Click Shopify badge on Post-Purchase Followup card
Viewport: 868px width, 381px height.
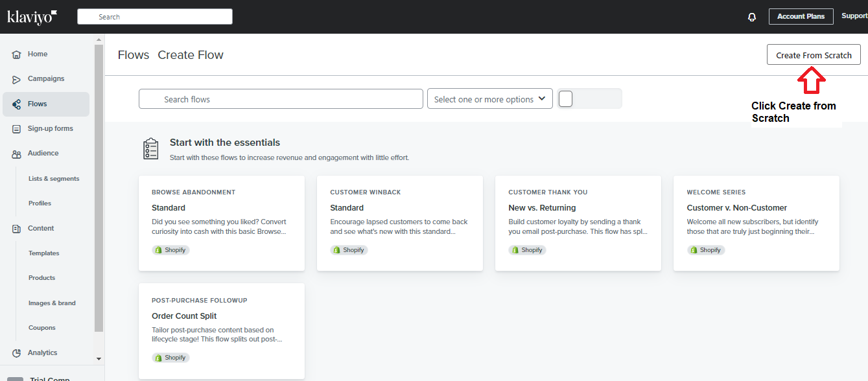click(171, 358)
